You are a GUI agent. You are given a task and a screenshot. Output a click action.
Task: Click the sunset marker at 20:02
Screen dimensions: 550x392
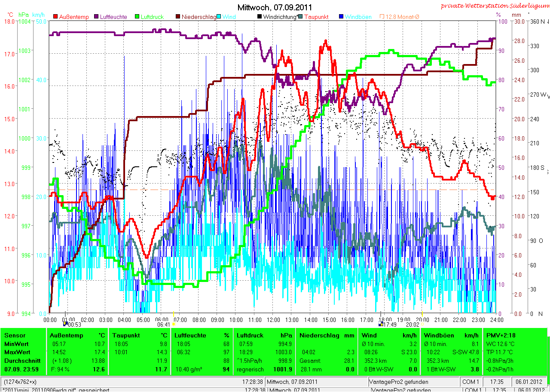pyautogui.click(x=422, y=324)
